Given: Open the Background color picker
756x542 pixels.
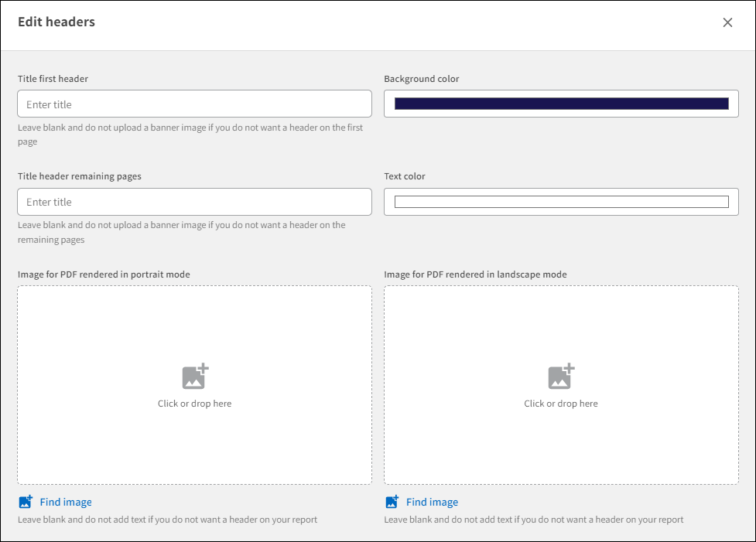Looking at the screenshot, I should (561, 104).
